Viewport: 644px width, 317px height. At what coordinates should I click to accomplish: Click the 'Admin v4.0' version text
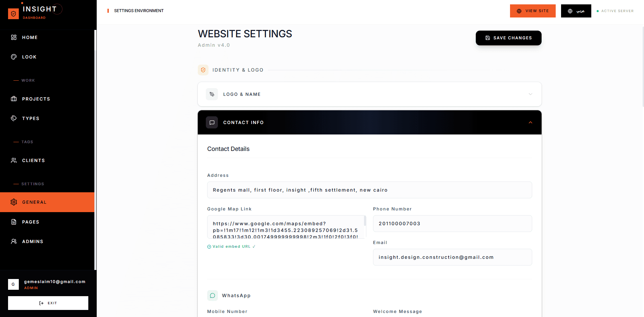click(x=214, y=45)
